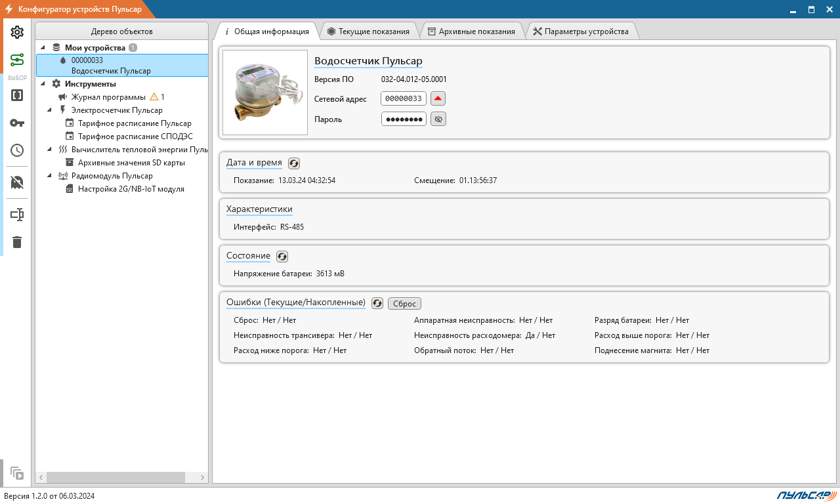Click the gear icon next to Инструменты
Screen dimensions: 840x504
56,83
